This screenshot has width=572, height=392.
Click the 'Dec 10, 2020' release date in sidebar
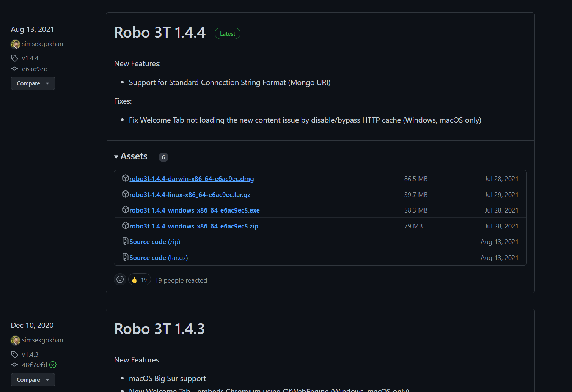click(32, 326)
